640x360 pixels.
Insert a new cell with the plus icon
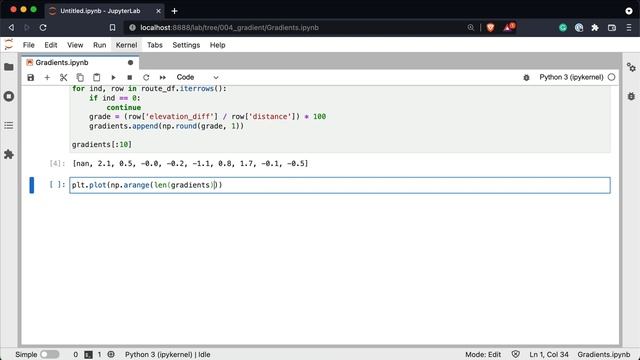pyautogui.click(x=47, y=78)
